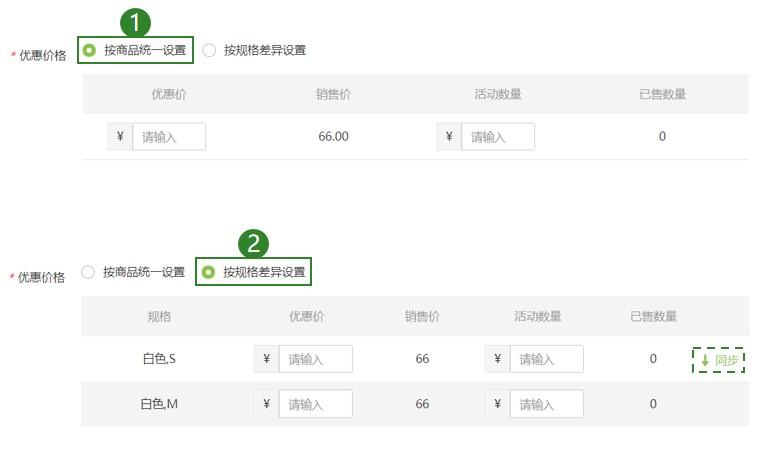Click 销售价 header in lower table
The width and height of the screenshot is (769, 450).
422,316
